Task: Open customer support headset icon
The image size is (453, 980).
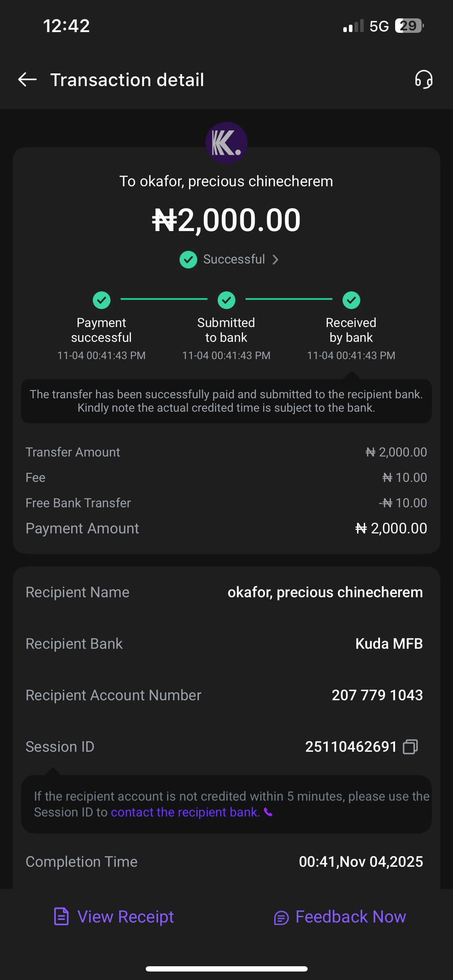Action: (424, 79)
